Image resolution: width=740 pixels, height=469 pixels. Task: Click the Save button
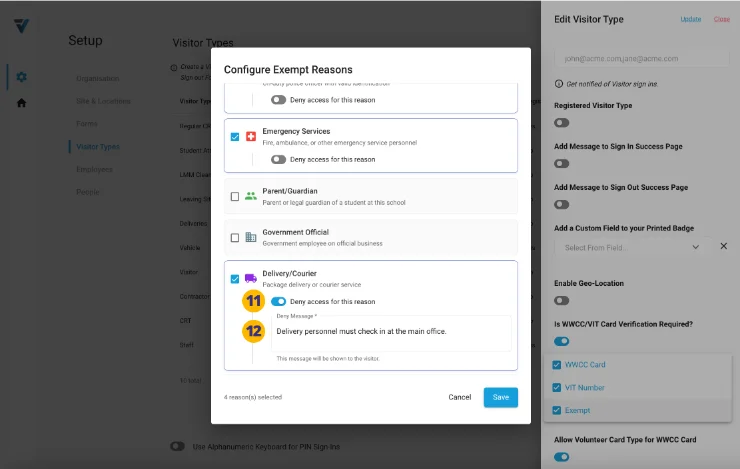500,397
